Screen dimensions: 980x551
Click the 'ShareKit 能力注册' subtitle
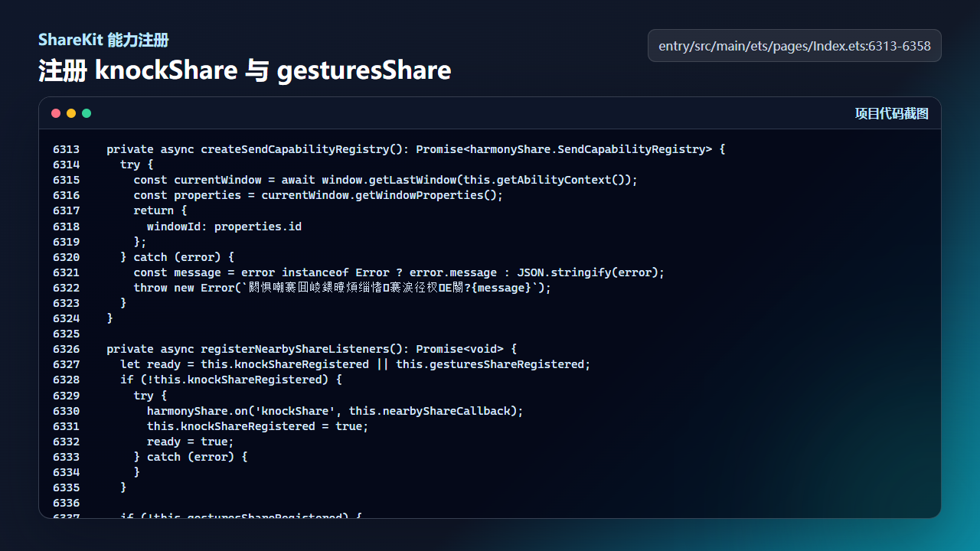tap(103, 40)
